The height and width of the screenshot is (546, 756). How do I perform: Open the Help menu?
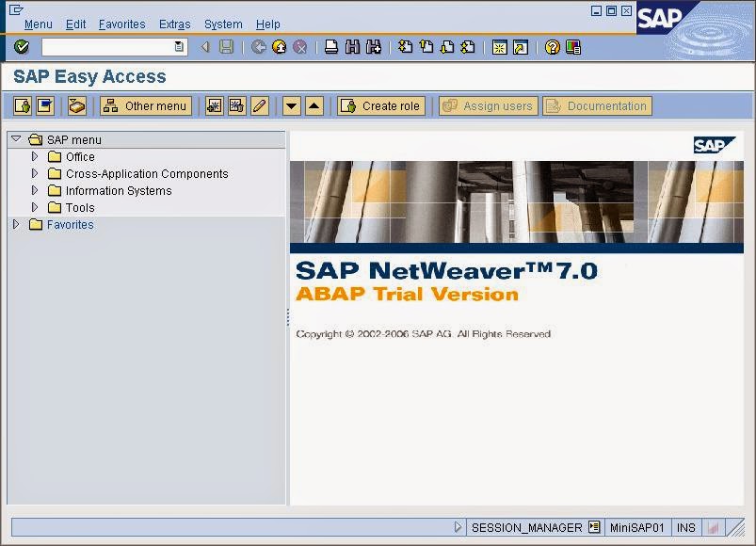tap(267, 24)
